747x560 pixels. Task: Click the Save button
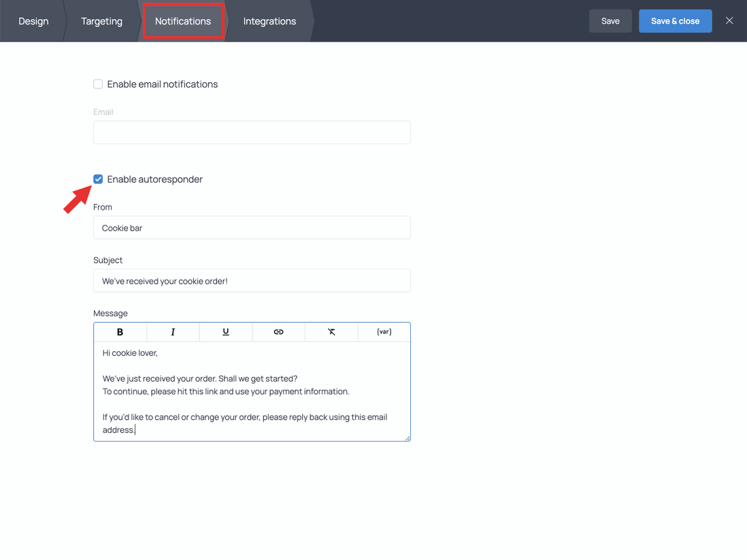[610, 21]
